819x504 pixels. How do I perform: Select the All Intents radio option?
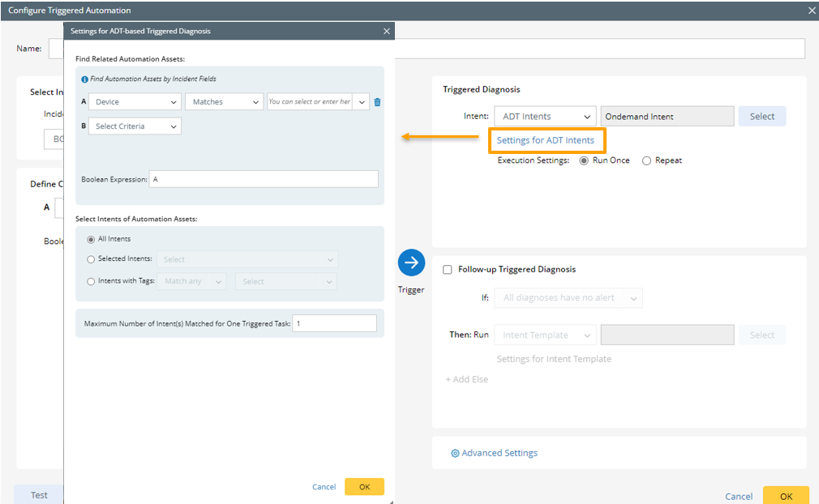(91, 239)
